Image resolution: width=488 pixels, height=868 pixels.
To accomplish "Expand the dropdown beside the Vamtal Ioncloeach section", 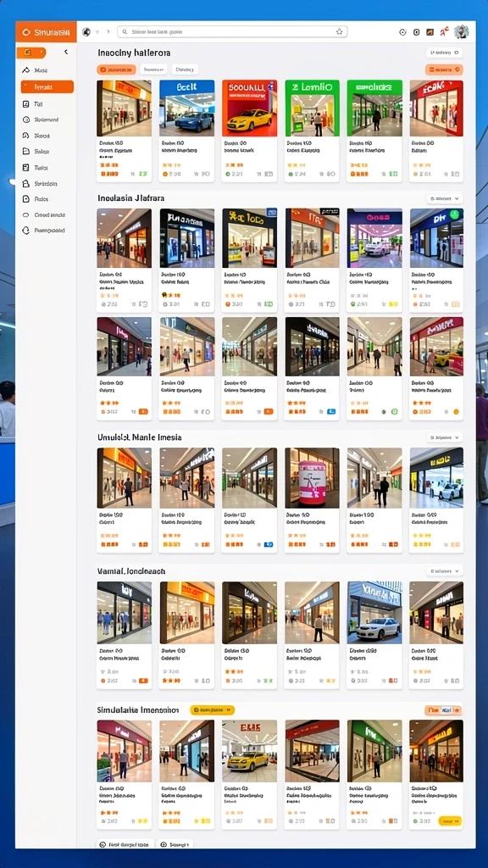I will point(444,570).
